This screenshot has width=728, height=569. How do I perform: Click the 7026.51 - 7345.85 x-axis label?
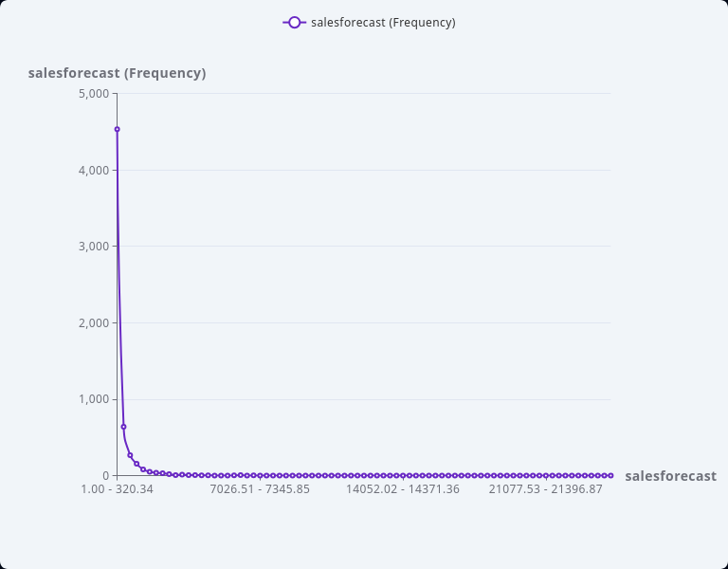tap(260, 489)
